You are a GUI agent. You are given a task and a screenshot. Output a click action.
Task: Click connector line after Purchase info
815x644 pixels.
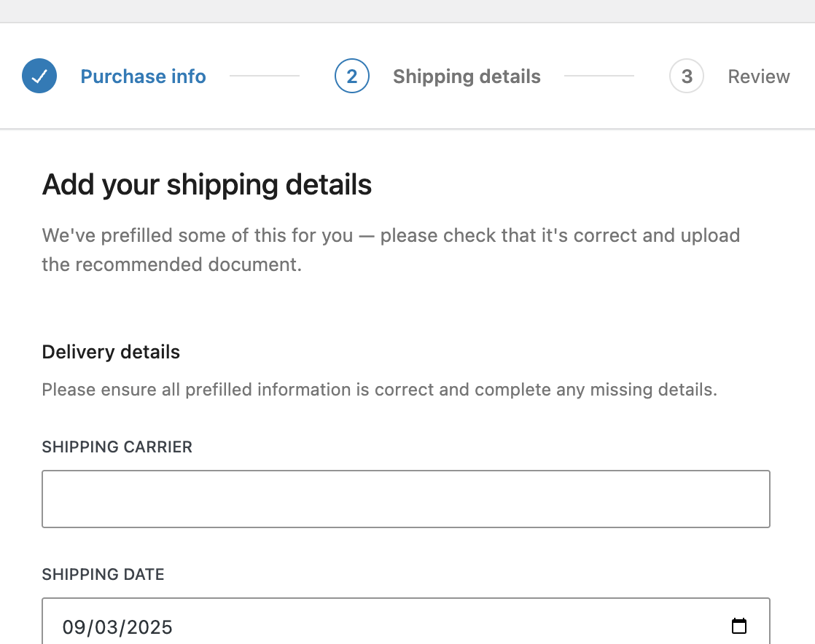pos(265,76)
